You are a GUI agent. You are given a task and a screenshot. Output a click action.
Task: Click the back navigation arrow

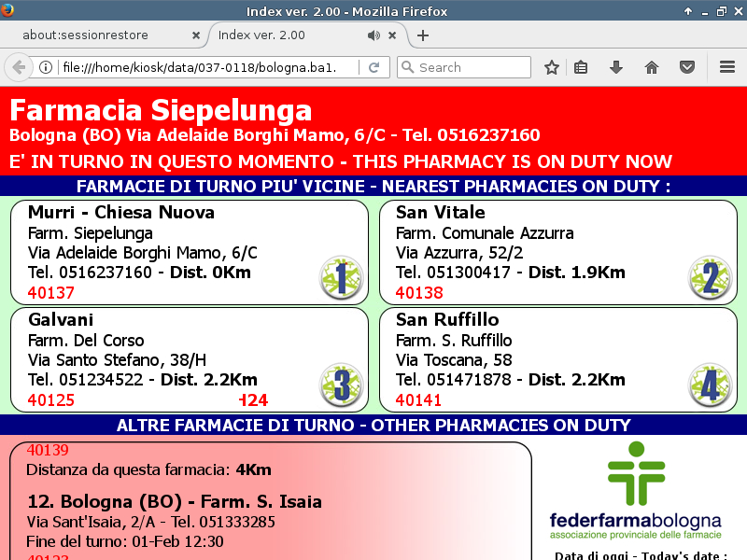pyautogui.click(x=18, y=67)
